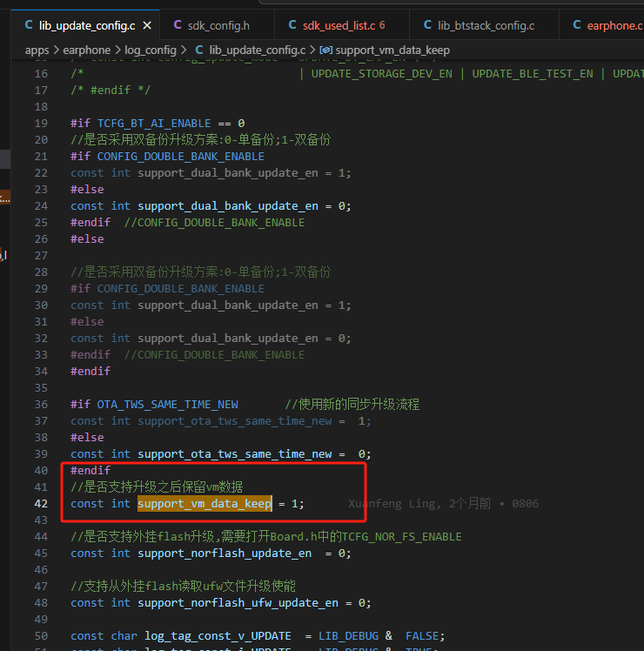Click comment on line 20 about dual backup
This screenshot has height=651, width=644.
click(x=200, y=140)
